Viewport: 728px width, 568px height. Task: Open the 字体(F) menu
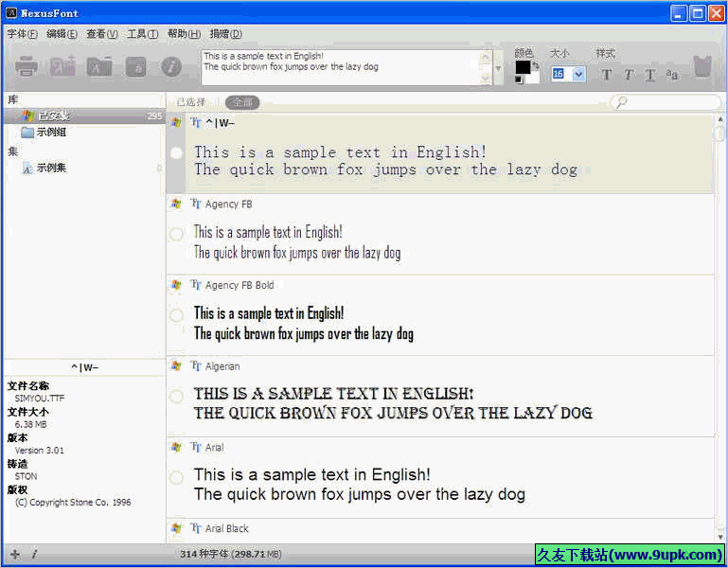coord(22,34)
